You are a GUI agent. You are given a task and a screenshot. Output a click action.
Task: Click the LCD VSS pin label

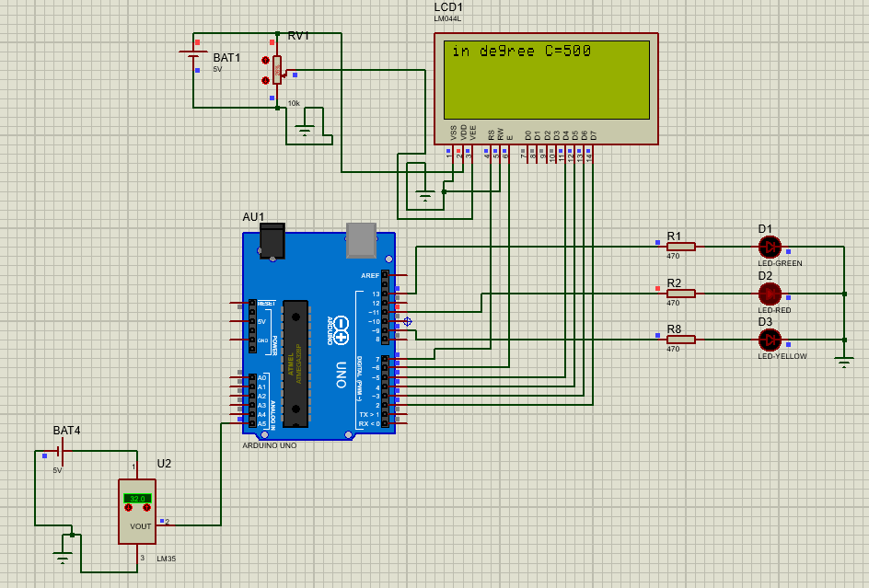click(454, 133)
